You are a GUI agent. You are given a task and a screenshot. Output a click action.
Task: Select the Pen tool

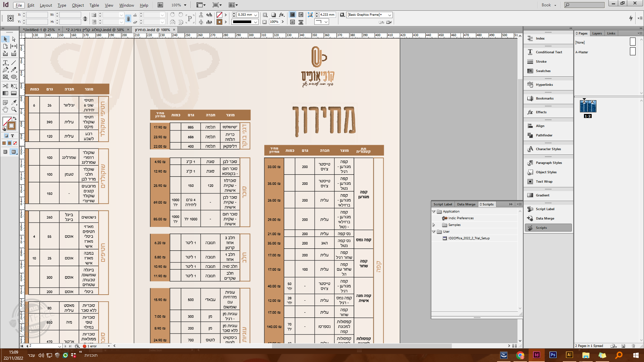(x=5, y=70)
